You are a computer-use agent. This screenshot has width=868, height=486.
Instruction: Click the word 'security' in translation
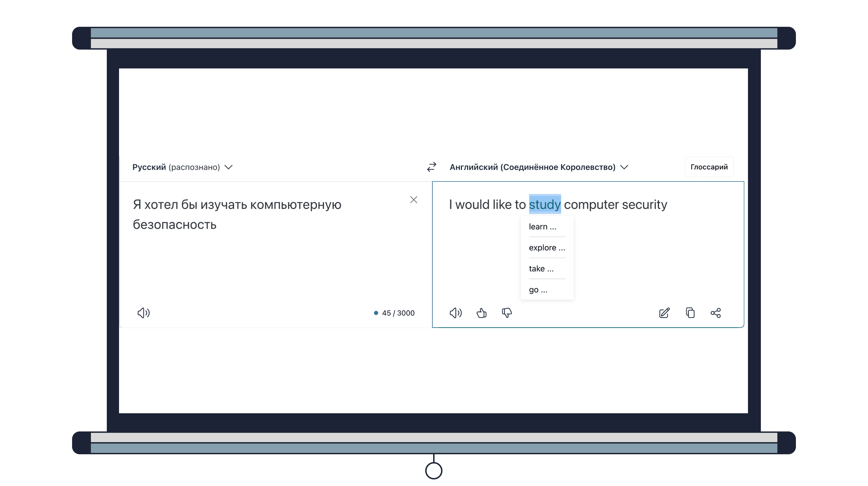point(644,204)
